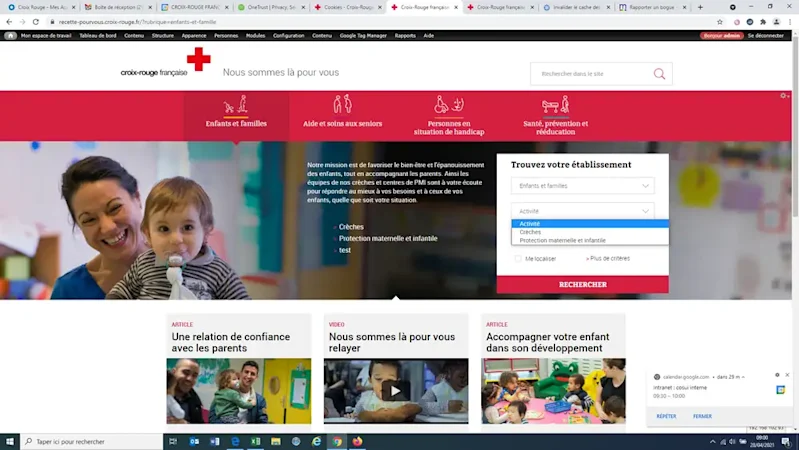Screen dimensions: 799x450
Task: Open the Apparence admin menu
Action: (194, 36)
